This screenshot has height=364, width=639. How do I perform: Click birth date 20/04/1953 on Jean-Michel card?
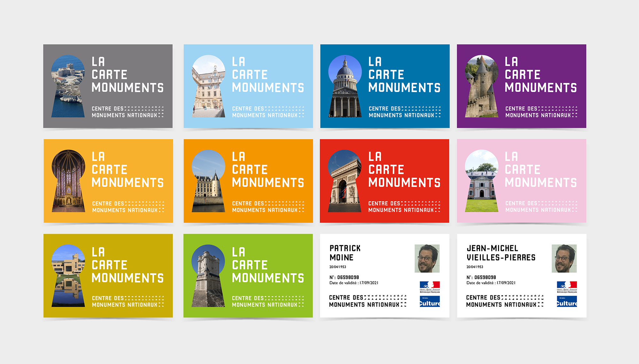point(475,267)
